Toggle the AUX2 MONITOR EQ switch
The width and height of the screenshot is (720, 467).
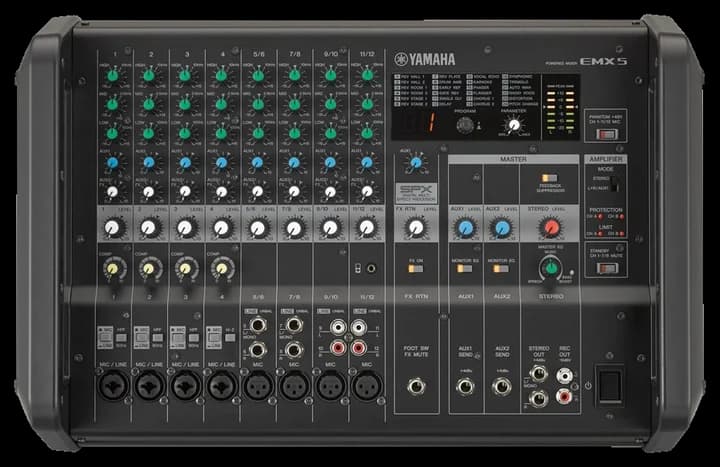(501, 269)
